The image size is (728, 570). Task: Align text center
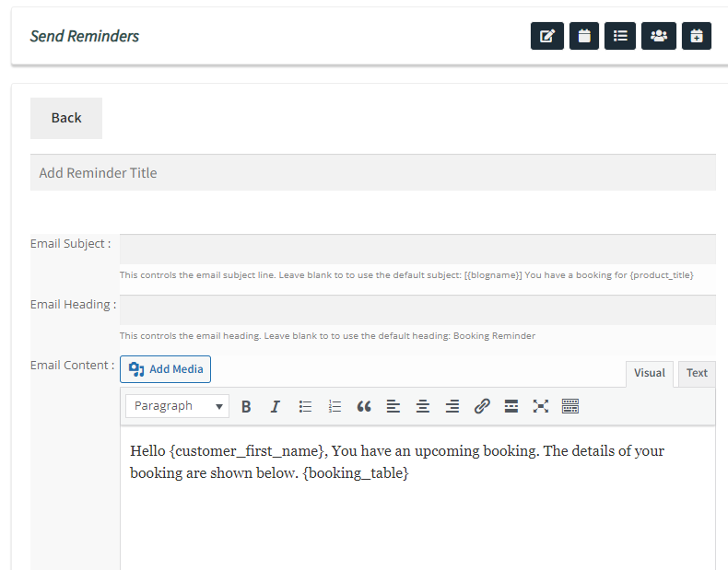[x=422, y=406]
